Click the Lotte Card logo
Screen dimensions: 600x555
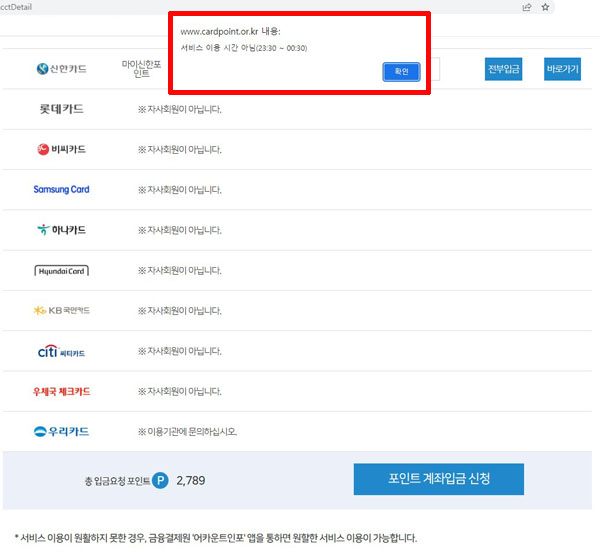point(62,109)
